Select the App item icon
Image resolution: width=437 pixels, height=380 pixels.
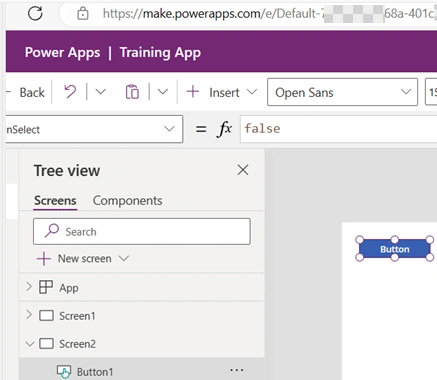point(46,287)
